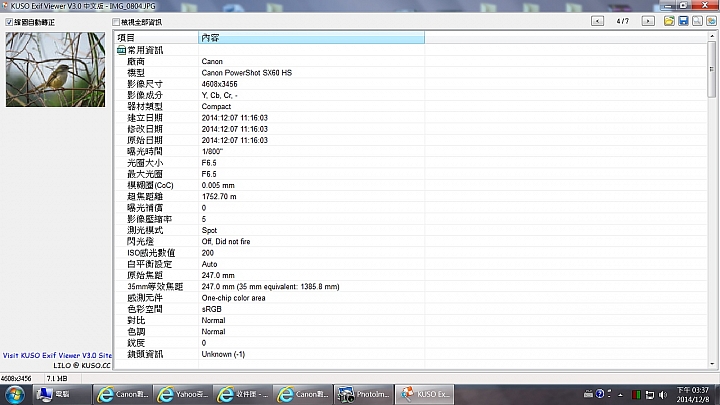Click the 'sRGB' value

coord(212,309)
